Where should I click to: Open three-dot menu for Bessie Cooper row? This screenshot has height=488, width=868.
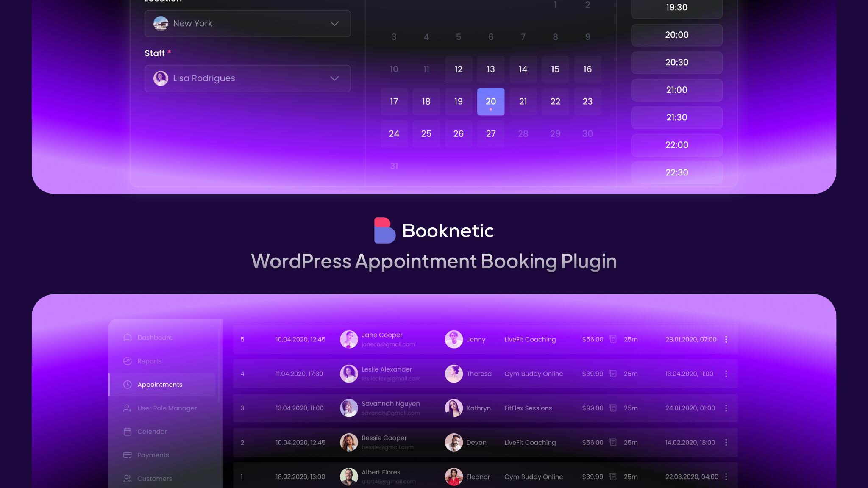coord(726,442)
